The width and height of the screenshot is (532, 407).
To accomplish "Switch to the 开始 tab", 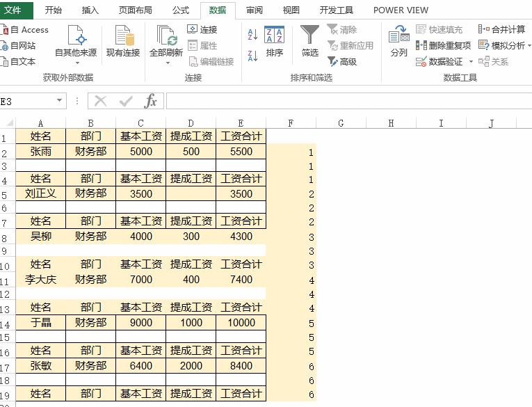I will tap(54, 10).
